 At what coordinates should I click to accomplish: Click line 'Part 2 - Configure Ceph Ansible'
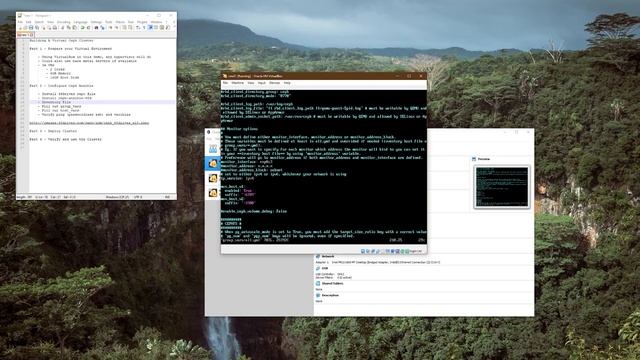[61, 86]
